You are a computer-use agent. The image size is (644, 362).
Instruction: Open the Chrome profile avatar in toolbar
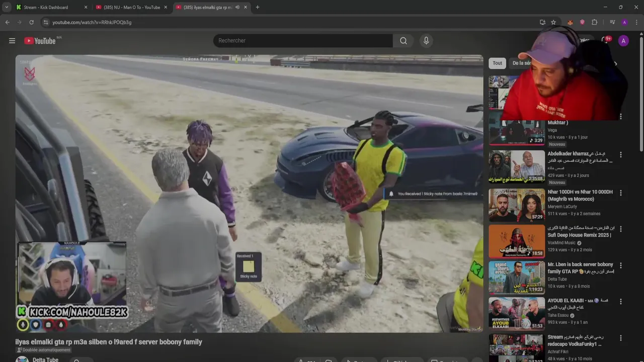click(x=624, y=22)
